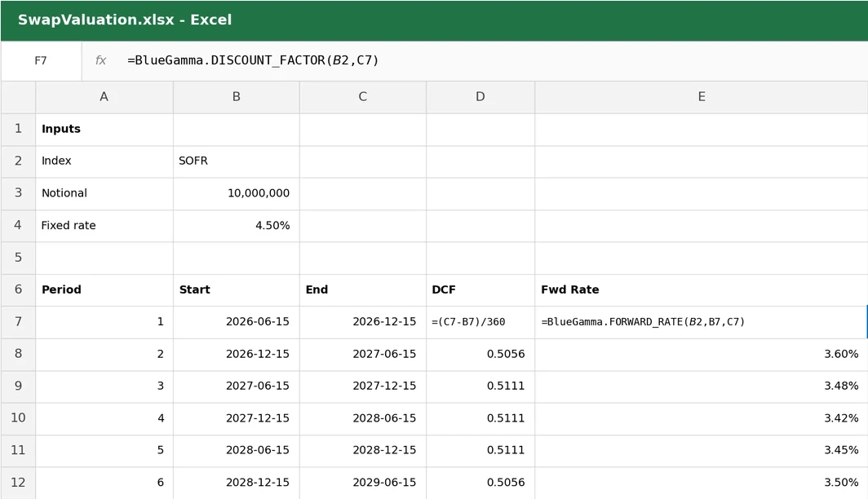Select column C header
The height and width of the screenshot is (499, 868).
[x=362, y=97]
